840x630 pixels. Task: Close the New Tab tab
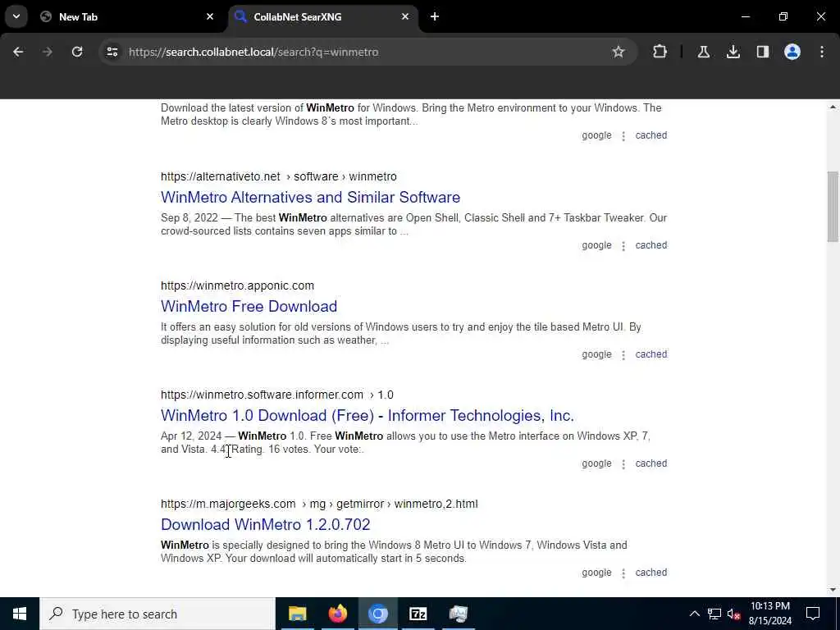tap(210, 16)
